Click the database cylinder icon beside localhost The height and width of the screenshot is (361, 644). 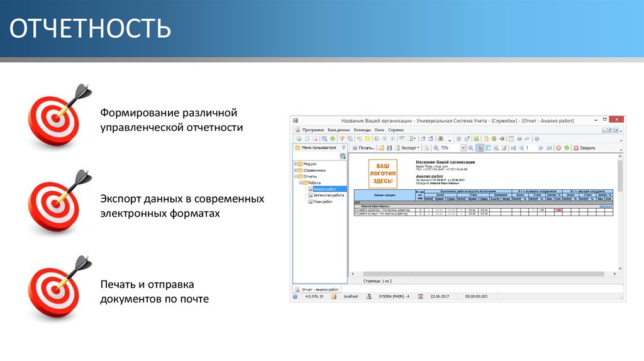[x=335, y=296]
